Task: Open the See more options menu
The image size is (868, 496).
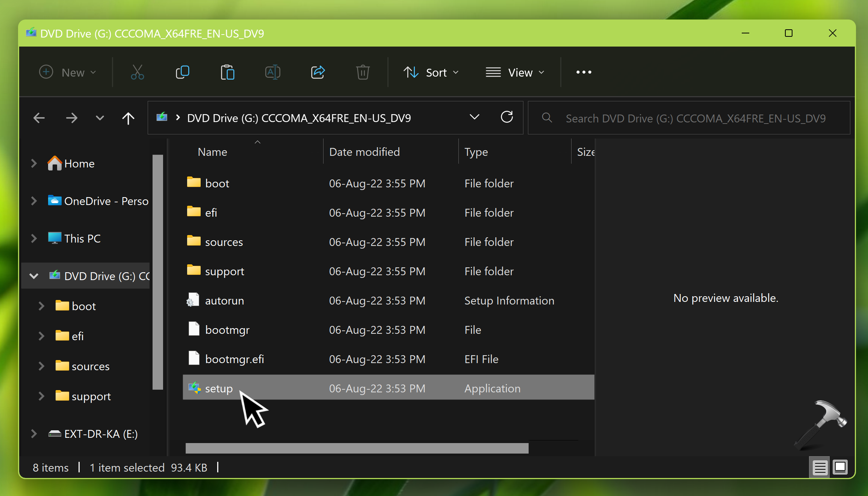Action: pos(584,72)
